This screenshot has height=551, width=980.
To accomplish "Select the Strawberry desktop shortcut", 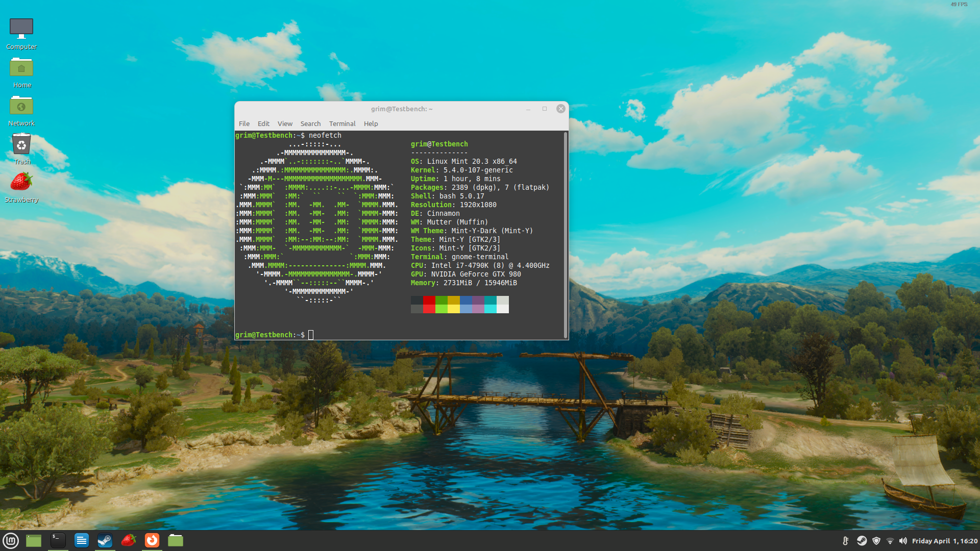I will point(21,188).
